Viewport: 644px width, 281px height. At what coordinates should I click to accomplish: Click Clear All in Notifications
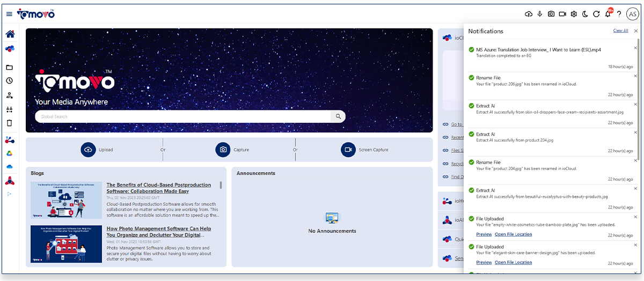coord(620,31)
